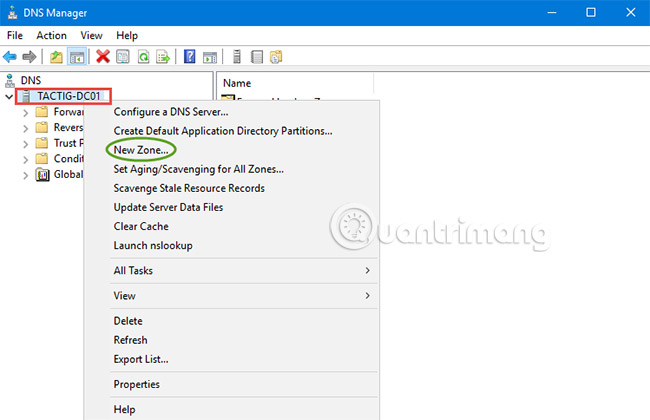The height and width of the screenshot is (420, 650).
Task: Open the All Tasks submenu
Action: 243,270
